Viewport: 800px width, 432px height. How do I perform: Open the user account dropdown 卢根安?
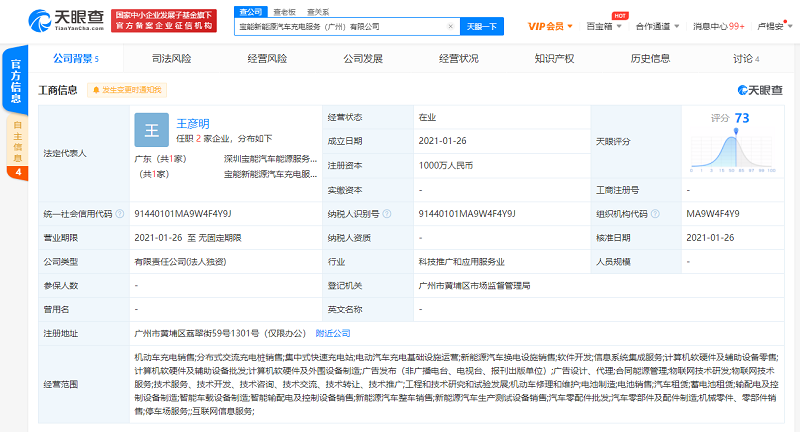pos(771,26)
